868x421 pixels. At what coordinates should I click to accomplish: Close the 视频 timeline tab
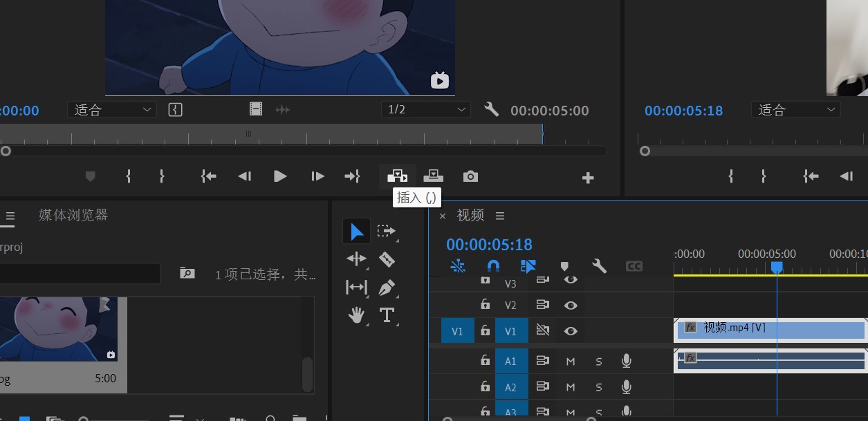coord(443,216)
